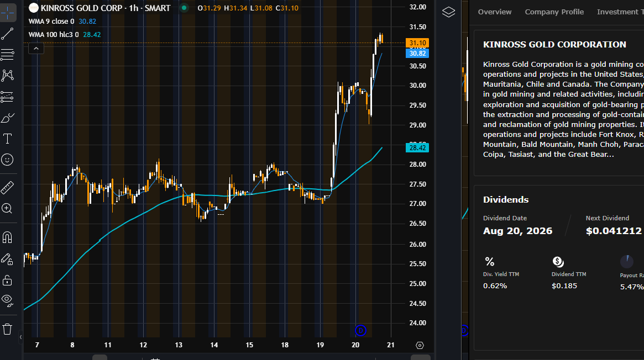This screenshot has width=644, height=360.
Task: Click the date label 20 on time axis
Action: click(355, 345)
